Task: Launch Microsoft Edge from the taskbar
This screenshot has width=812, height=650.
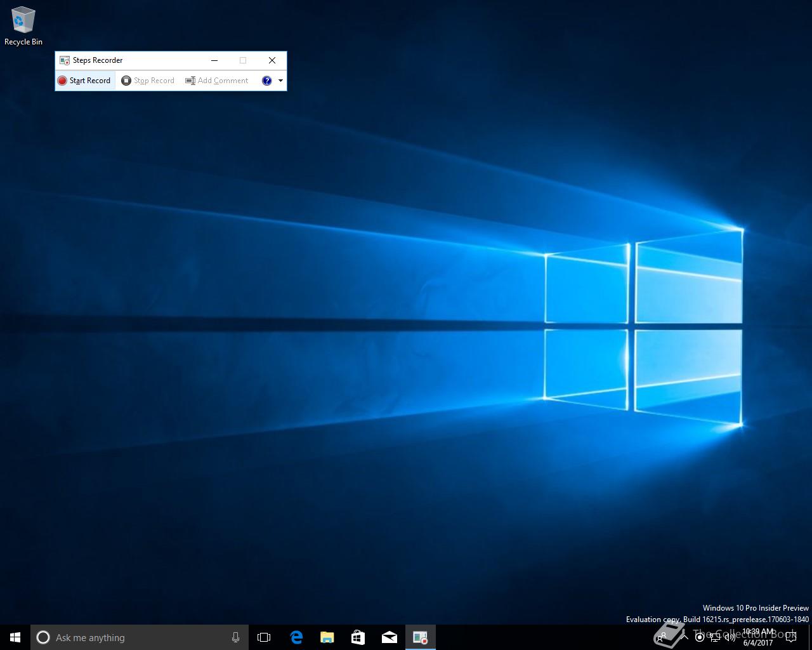Action: pyautogui.click(x=296, y=637)
